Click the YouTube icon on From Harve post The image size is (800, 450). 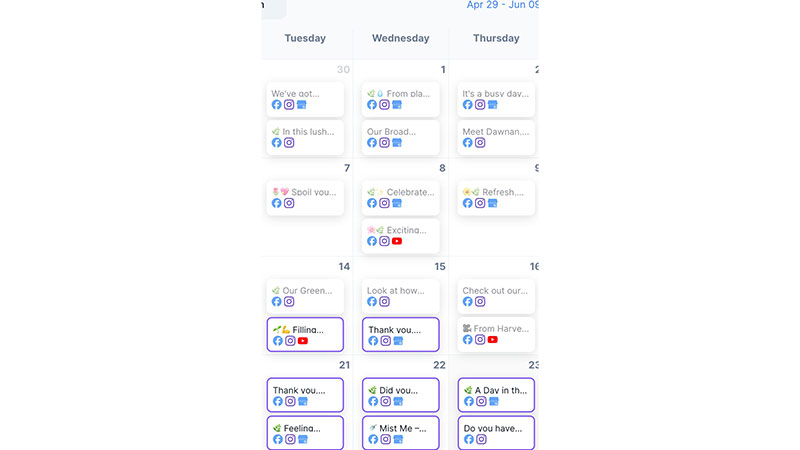492,340
